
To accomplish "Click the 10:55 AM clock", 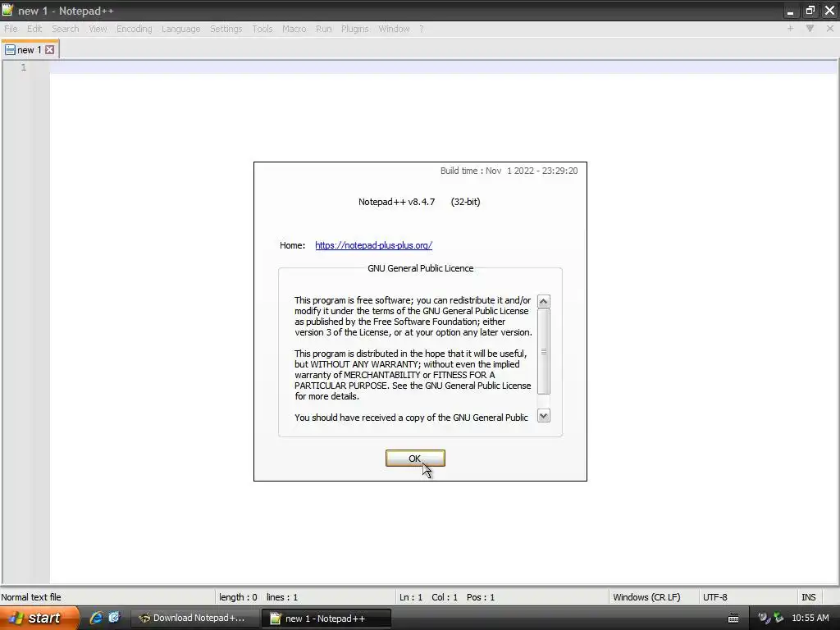I will click(810, 619).
